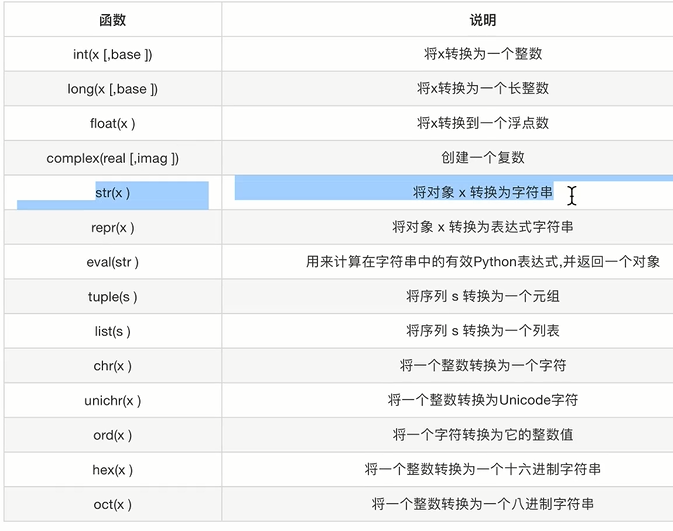Click the complex(real [,imag ]) cell
The height and width of the screenshot is (531, 673).
click(112, 158)
